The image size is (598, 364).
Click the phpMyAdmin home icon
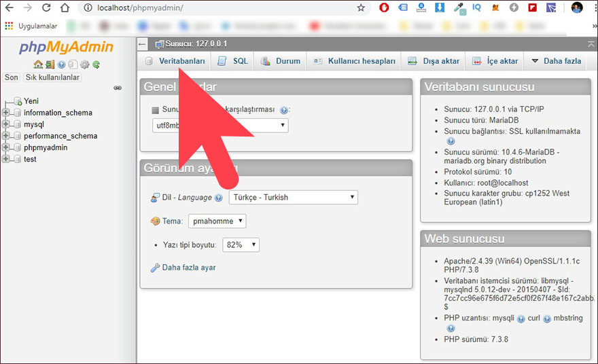click(38, 65)
